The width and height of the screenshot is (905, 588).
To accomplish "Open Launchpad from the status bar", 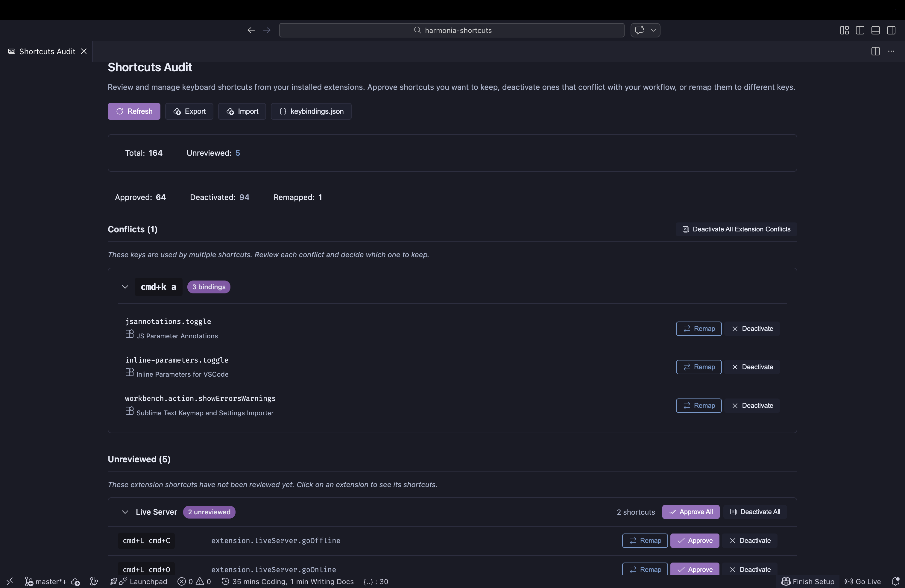I will coord(139,582).
